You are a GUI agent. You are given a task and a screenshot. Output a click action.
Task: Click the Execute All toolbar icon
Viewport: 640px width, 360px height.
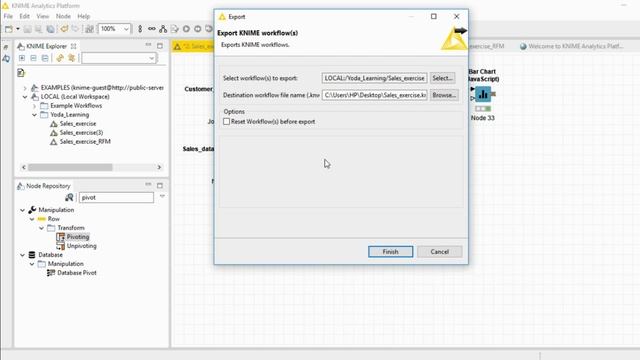[x=198, y=29]
